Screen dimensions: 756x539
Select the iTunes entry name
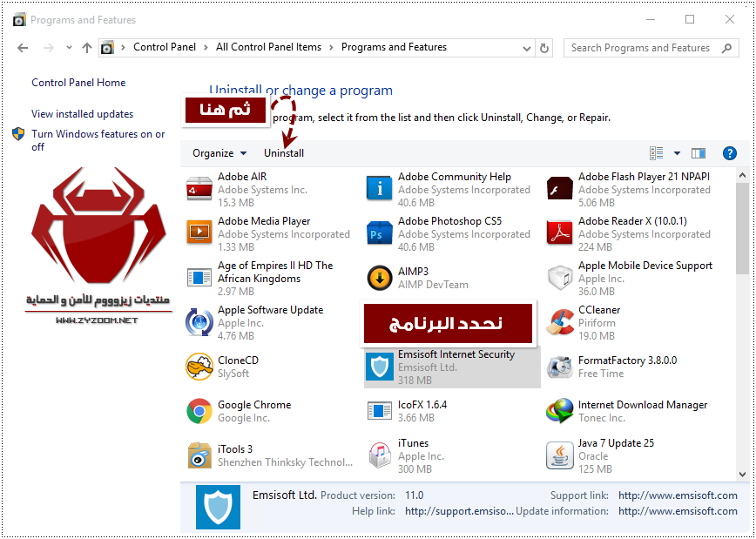coord(413,442)
